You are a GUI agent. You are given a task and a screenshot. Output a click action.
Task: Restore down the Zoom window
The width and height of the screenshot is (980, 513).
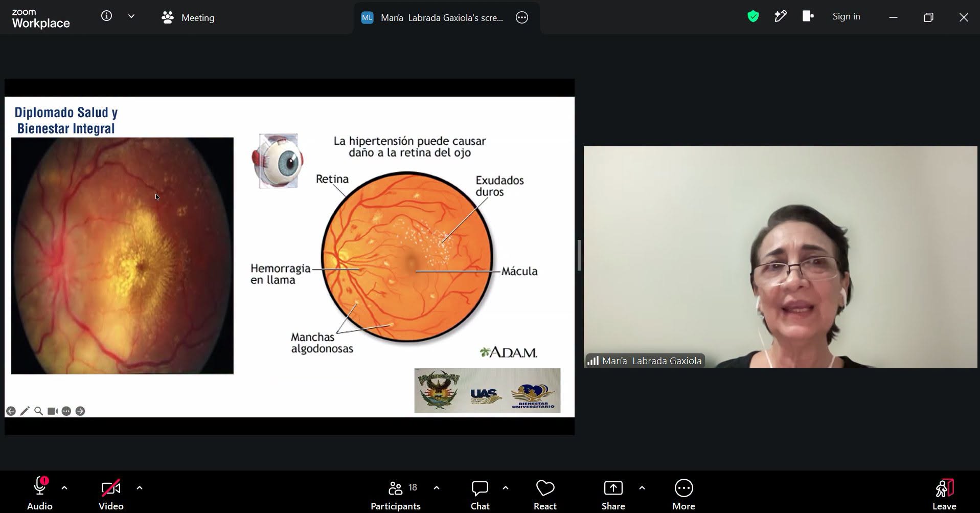[928, 17]
